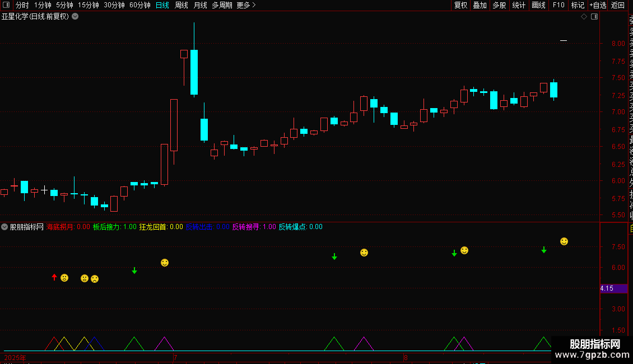633x364 pixels.
Task: Click the red triangle signal at the indicator base
Action: [x=54, y=344]
